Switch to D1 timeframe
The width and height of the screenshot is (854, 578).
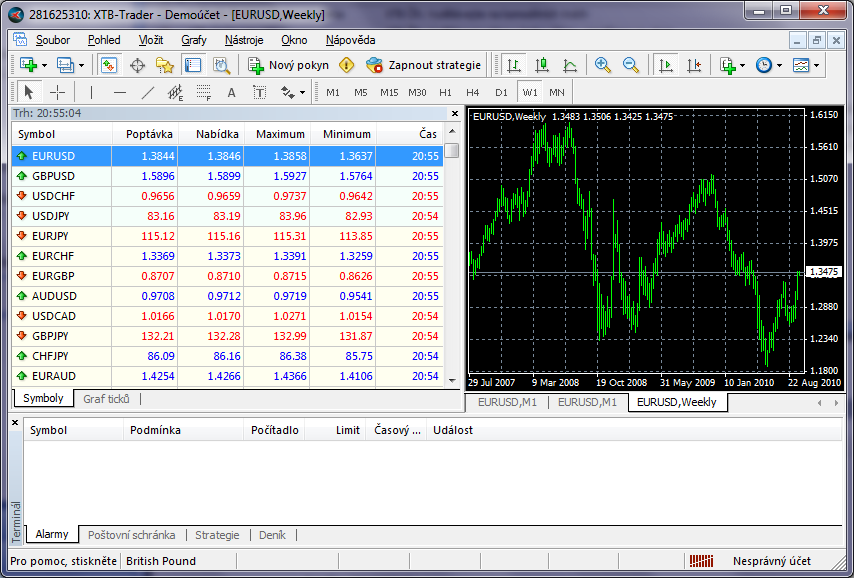pos(501,93)
